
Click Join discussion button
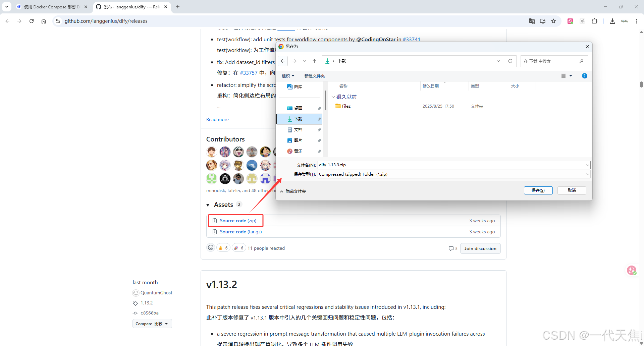480,248
